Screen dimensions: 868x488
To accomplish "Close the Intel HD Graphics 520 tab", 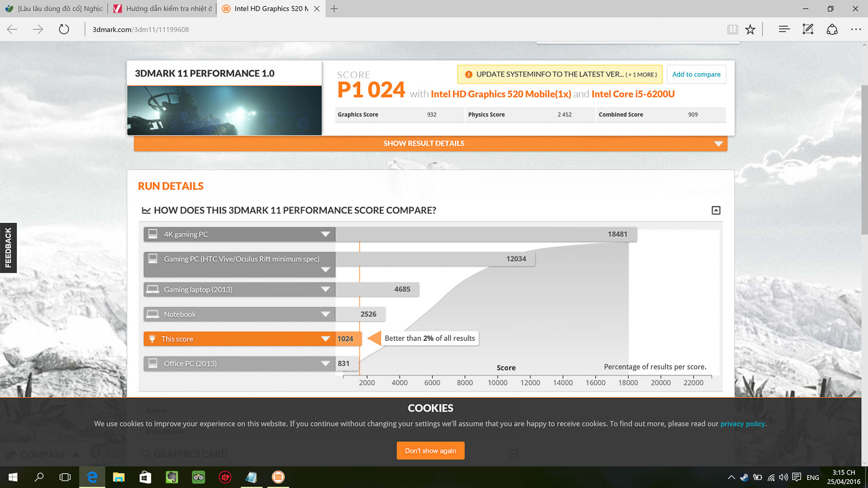I will coord(317,9).
